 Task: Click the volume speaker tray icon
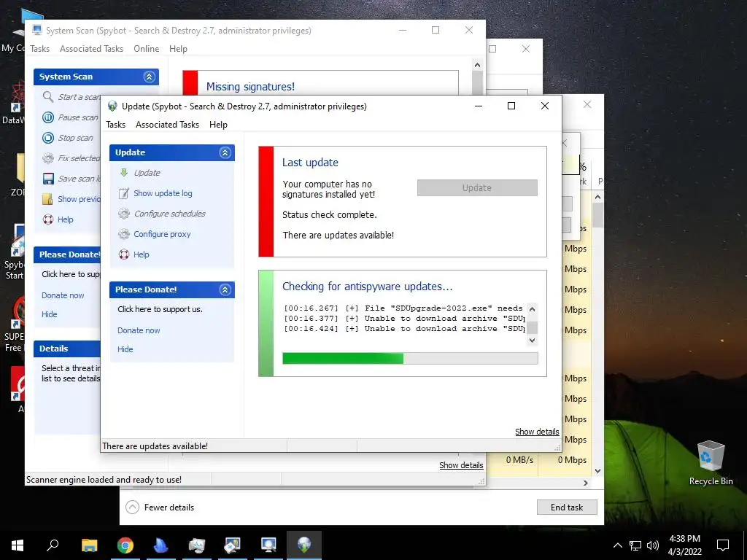point(653,545)
